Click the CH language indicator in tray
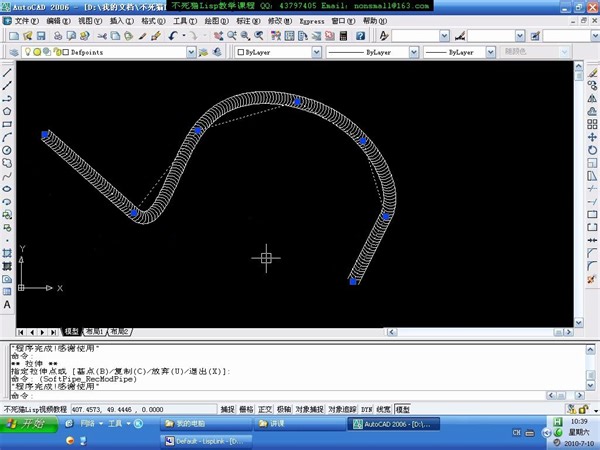 517,433
